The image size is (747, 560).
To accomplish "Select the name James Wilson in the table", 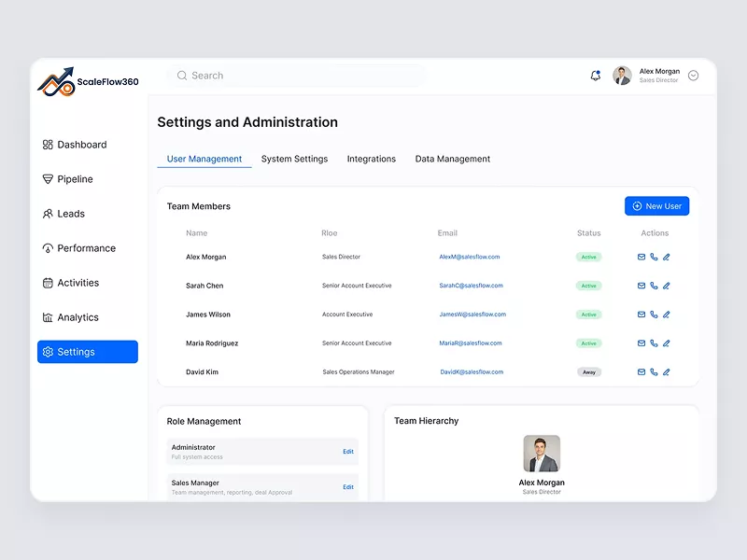I will (207, 315).
